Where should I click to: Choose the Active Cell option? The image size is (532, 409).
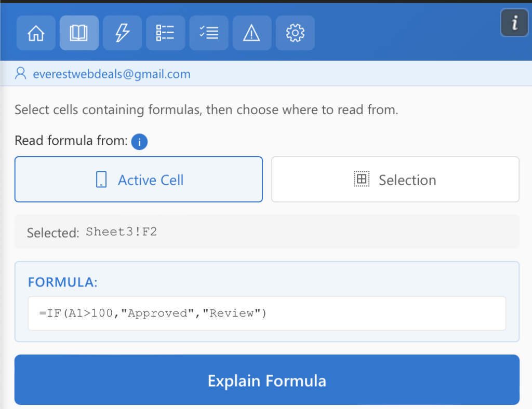point(139,180)
